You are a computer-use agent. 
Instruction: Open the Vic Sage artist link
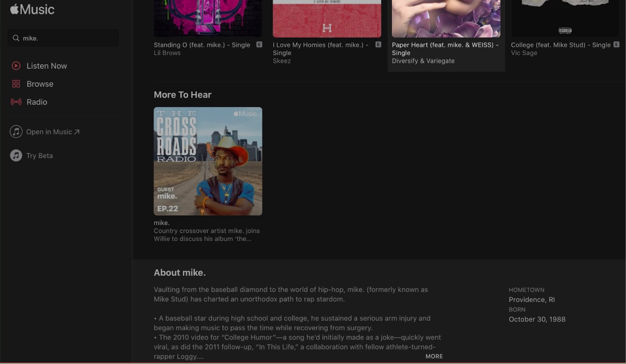coord(524,53)
